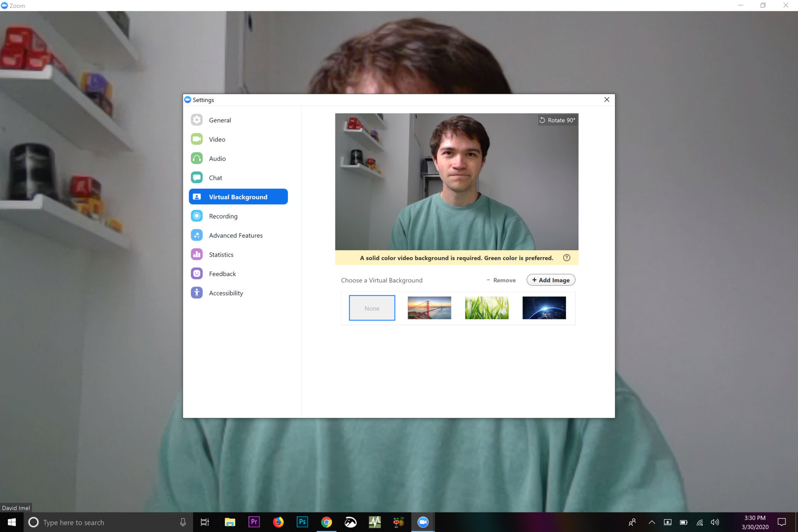Open the General settings icon
Viewport: 798px width, 532px height.
pyautogui.click(x=197, y=120)
